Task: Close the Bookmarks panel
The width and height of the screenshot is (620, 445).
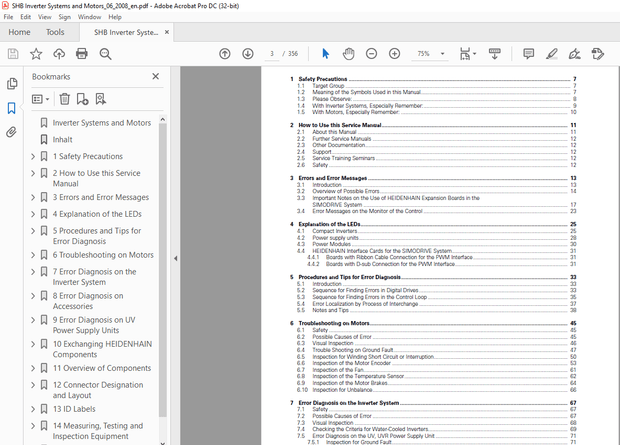Action: 156,76
